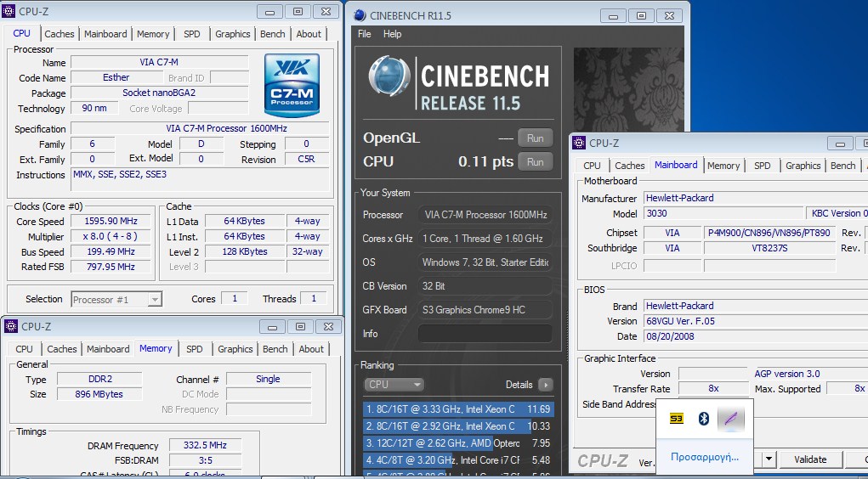868x479 pixels.
Task: Open Graphics tab in top CPU-Z window
Action: [232, 34]
